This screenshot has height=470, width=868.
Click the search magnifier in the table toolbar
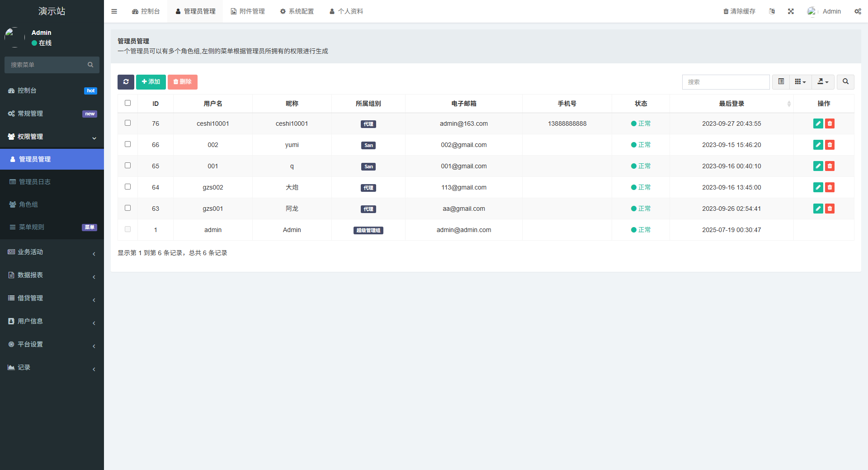coord(845,82)
